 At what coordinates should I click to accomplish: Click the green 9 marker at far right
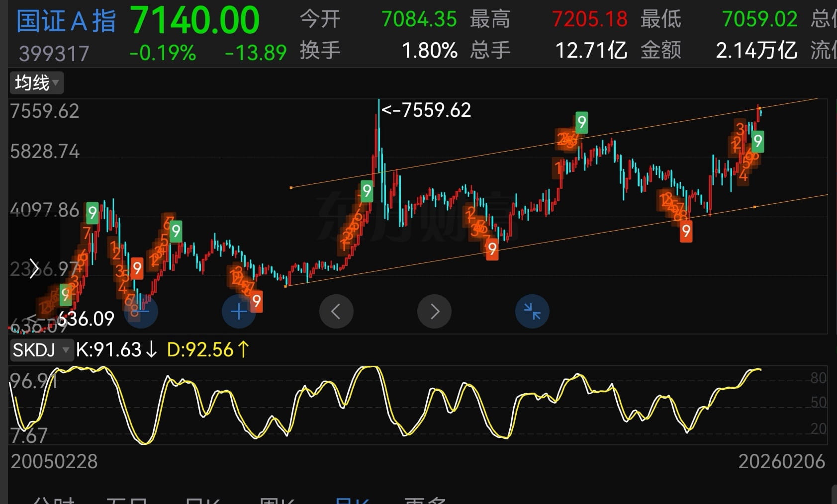pyautogui.click(x=757, y=142)
